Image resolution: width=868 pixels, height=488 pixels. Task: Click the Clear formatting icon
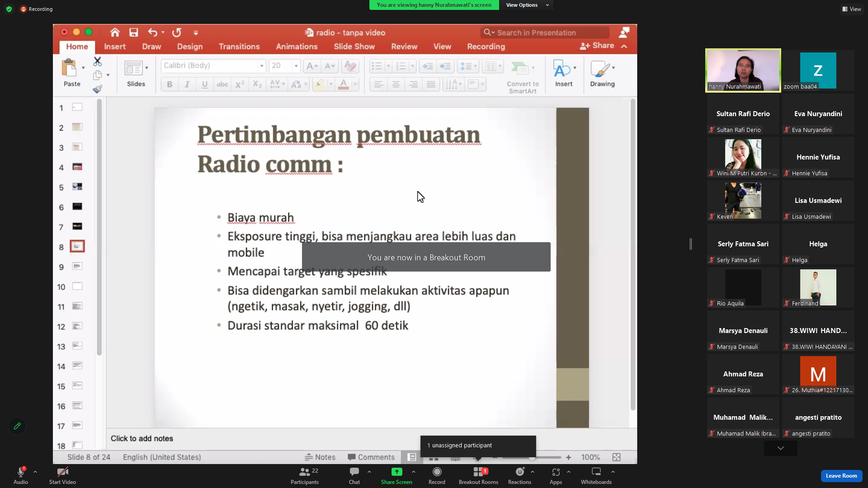(x=350, y=66)
